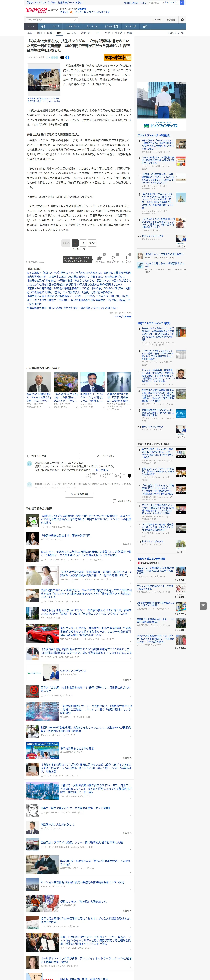
Task: Click the keyword search input field
Action: pos(49,20)
